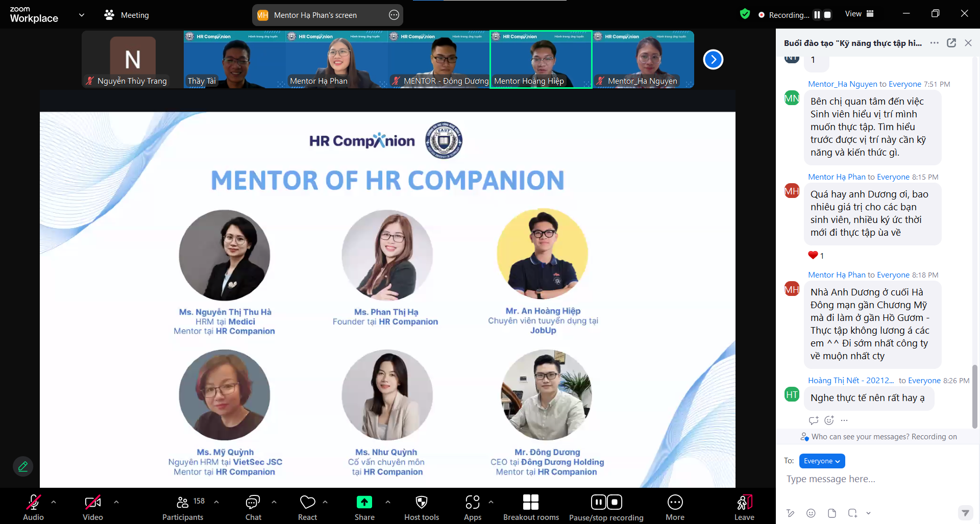This screenshot has width=980, height=524.
Task: Add emoji reaction to Nghe thực tế message
Action: point(829,420)
